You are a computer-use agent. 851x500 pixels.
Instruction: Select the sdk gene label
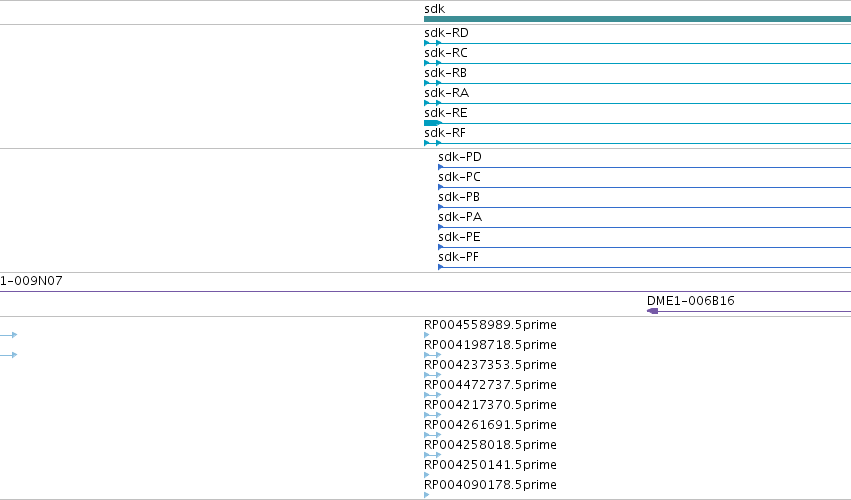click(x=434, y=9)
